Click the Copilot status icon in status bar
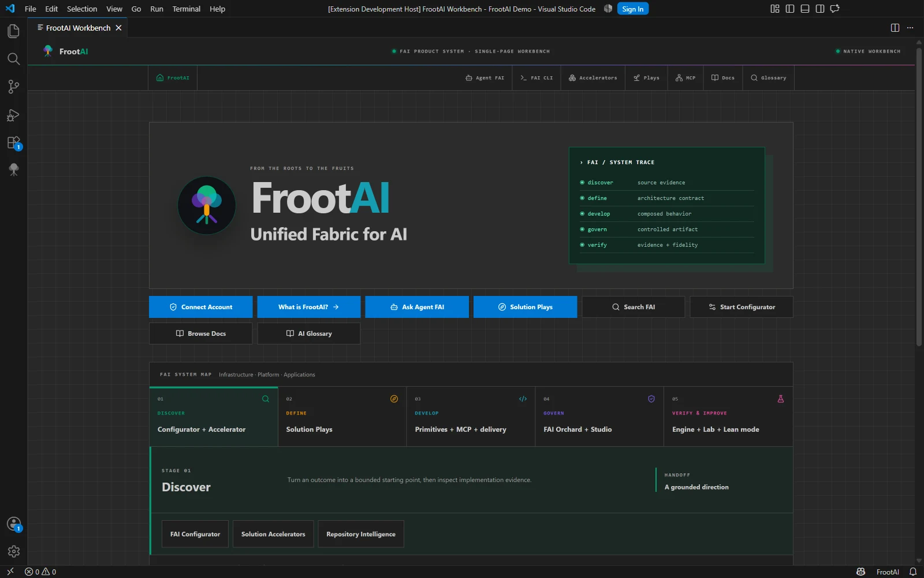The width and height of the screenshot is (924, 578). (860, 572)
